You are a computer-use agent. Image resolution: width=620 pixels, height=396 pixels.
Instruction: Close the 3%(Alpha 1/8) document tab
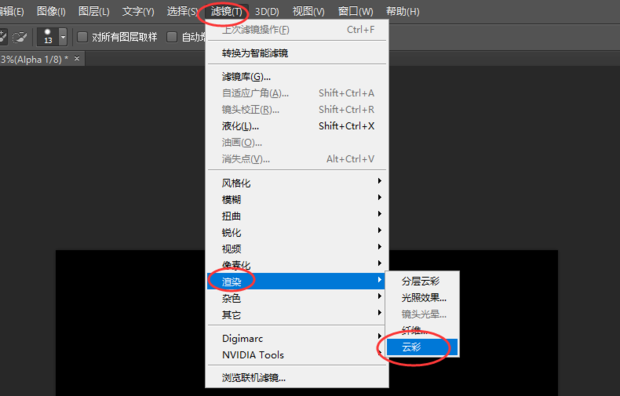[x=77, y=59]
